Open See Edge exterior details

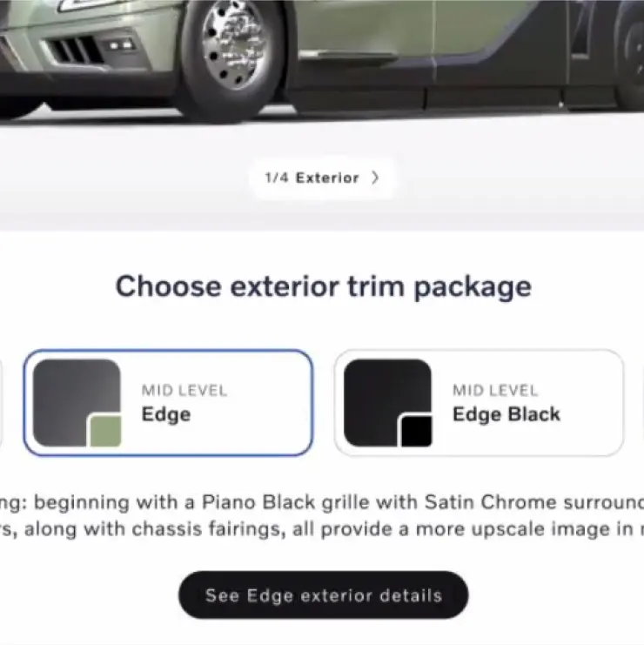coord(323,595)
